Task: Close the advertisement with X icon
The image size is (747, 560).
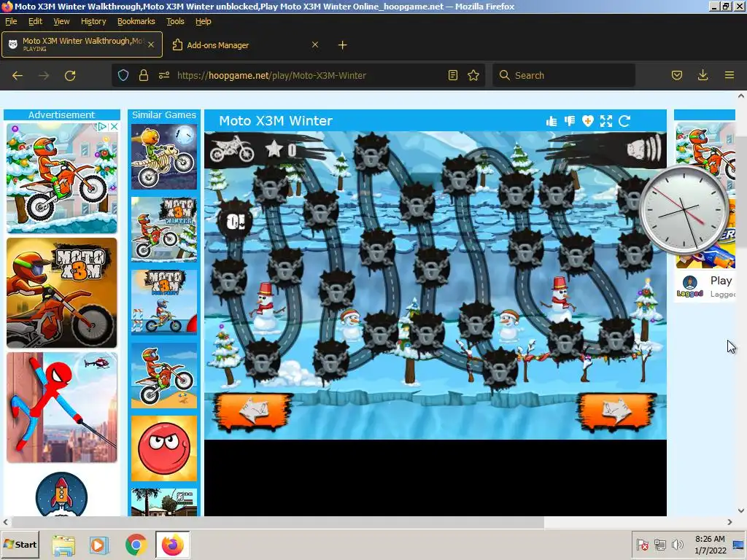Action: coord(114,127)
